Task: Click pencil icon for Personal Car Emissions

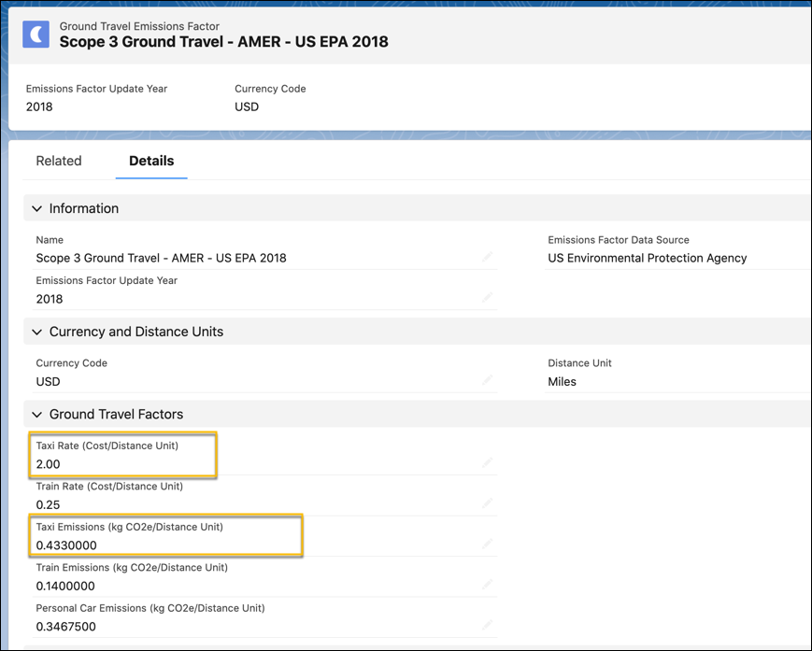Action: pyautogui.click(x=488, y=625)
